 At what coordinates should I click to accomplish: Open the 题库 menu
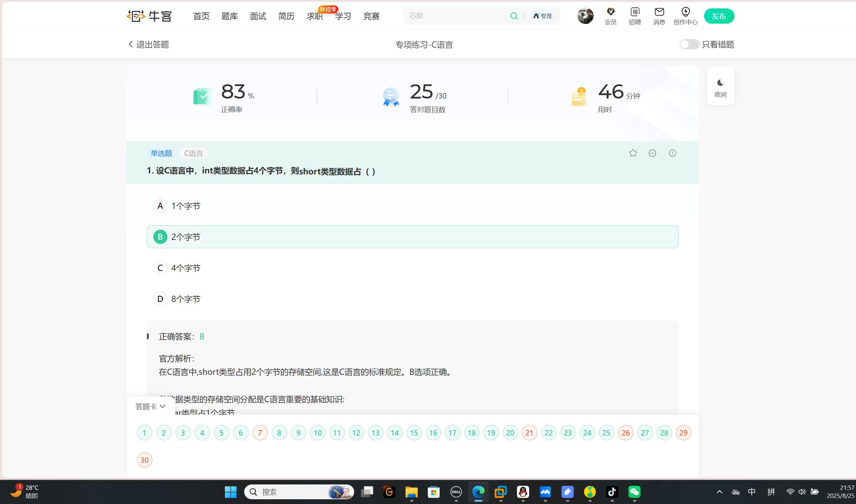(229, 16)
